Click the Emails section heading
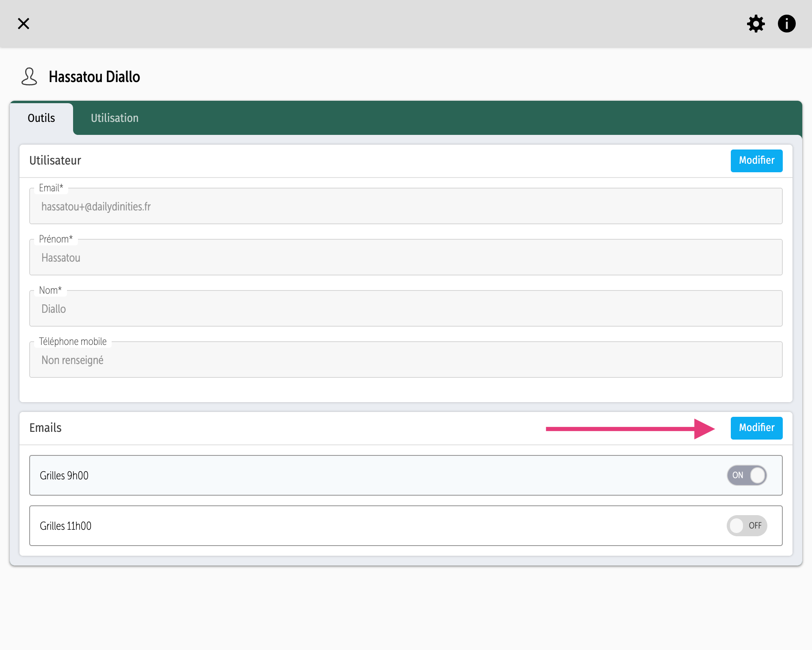812x650 pixels. point(45,428)
